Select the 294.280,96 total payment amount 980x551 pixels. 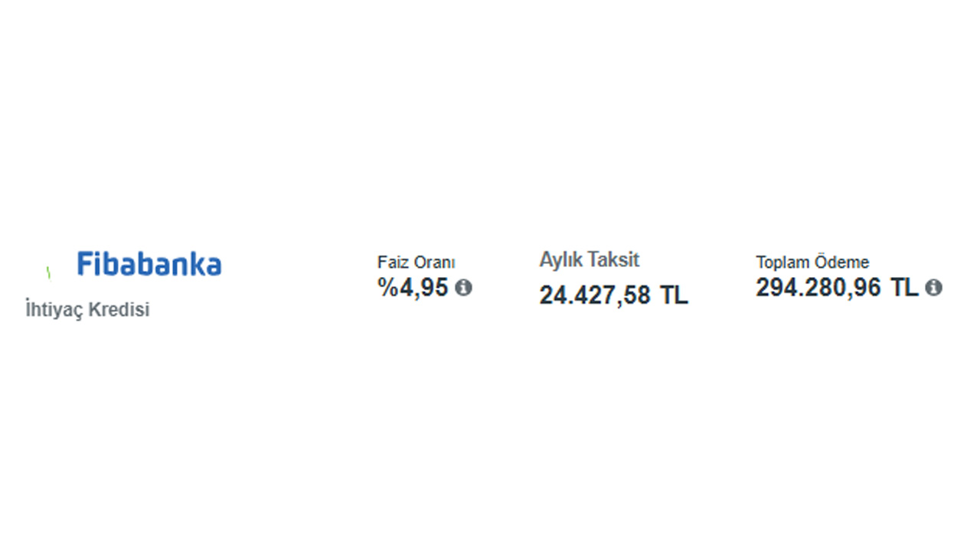[x=818, y=288]
